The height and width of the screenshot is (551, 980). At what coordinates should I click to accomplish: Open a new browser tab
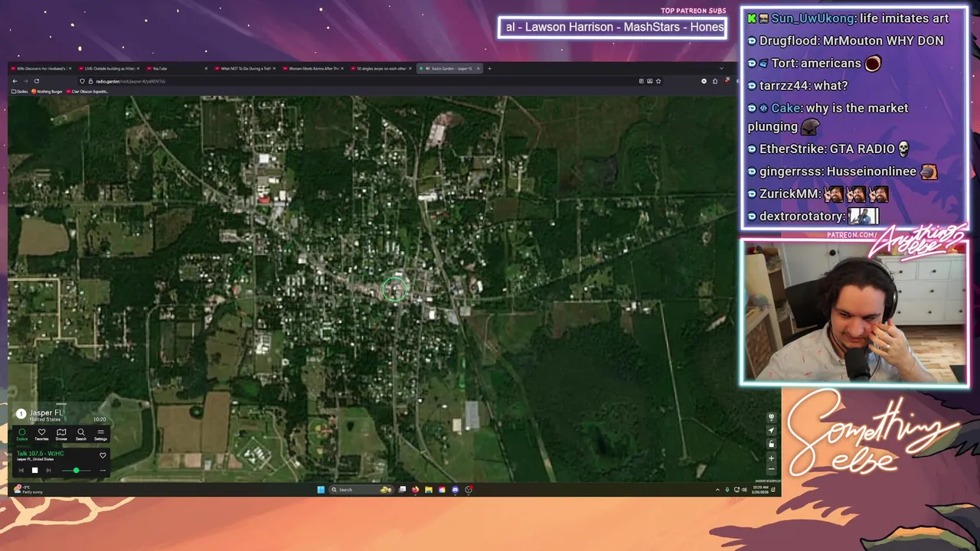pos(490,68)
